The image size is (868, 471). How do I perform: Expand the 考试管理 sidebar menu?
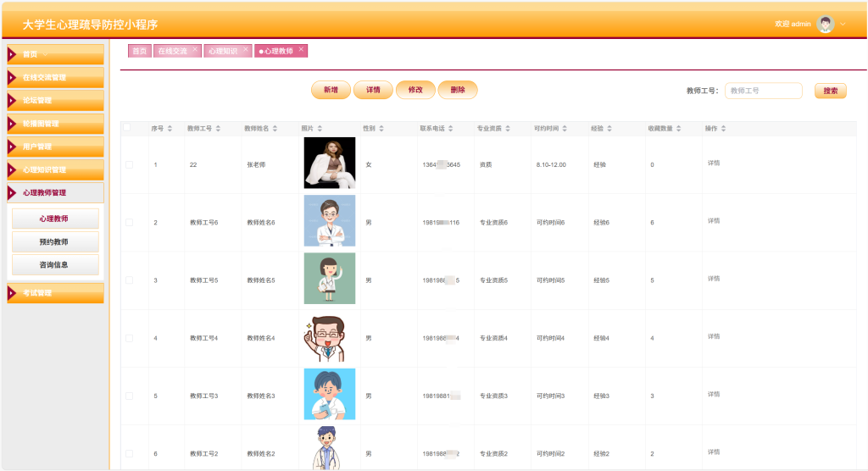[55, 293]
